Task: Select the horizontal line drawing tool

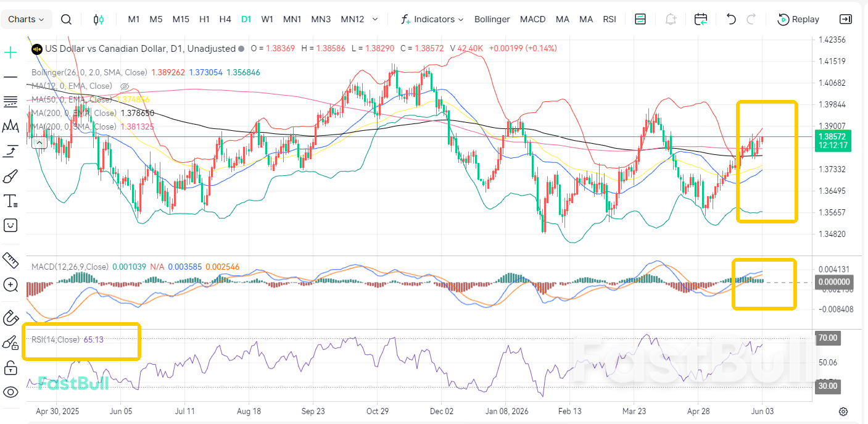Action: coord(10,77)
